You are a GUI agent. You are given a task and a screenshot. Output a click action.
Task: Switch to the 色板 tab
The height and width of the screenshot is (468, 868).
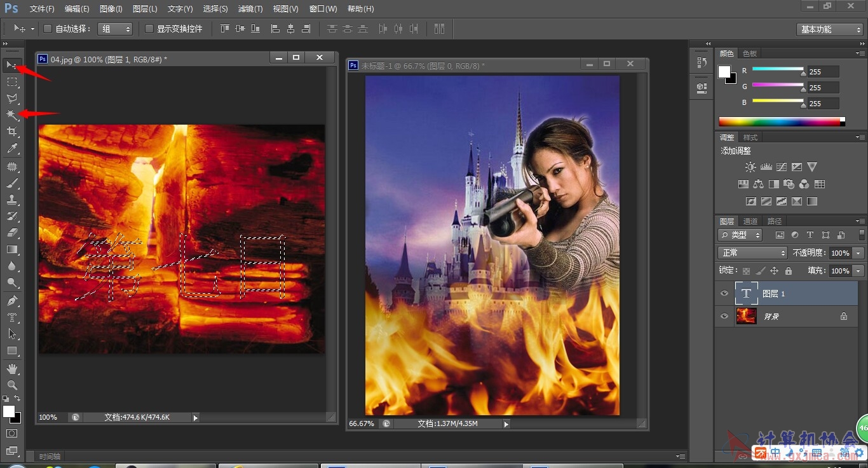[x=750, y=53]
